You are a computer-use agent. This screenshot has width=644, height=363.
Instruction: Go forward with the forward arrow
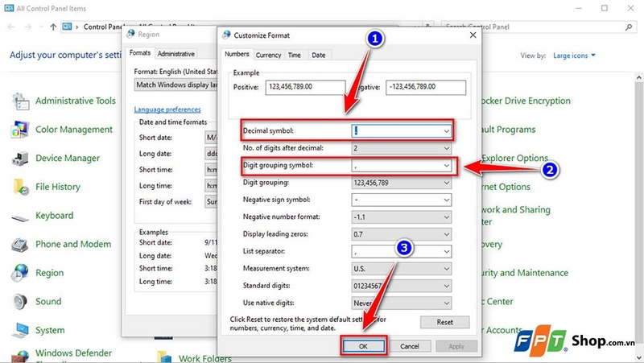pyautogui.click(x=27, y=27)
